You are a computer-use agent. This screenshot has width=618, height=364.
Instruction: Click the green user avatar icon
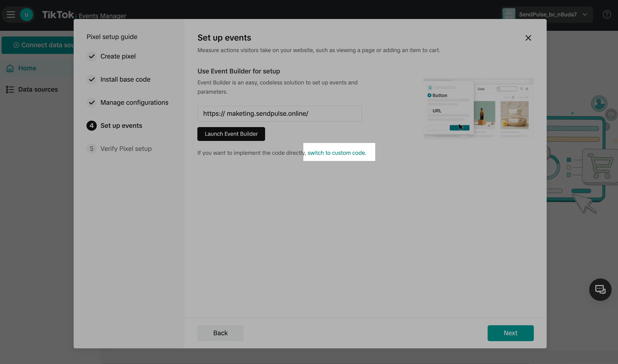(x=26, y=15)
